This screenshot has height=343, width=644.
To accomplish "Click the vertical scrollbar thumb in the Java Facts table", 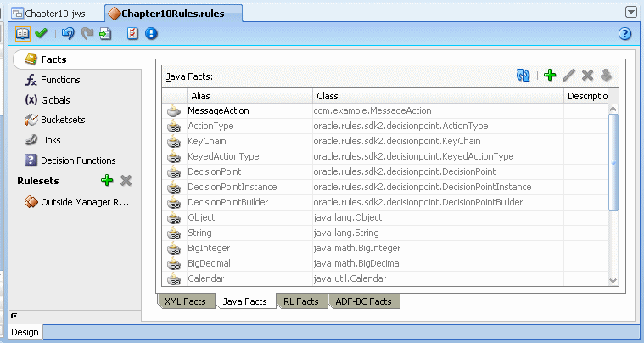I will 613,162.
